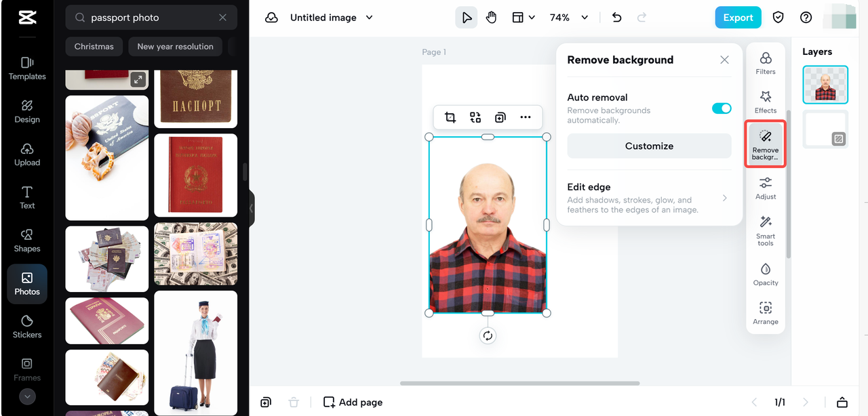
Task: Click the Page 1 label
Action: [x=434, y=52]
